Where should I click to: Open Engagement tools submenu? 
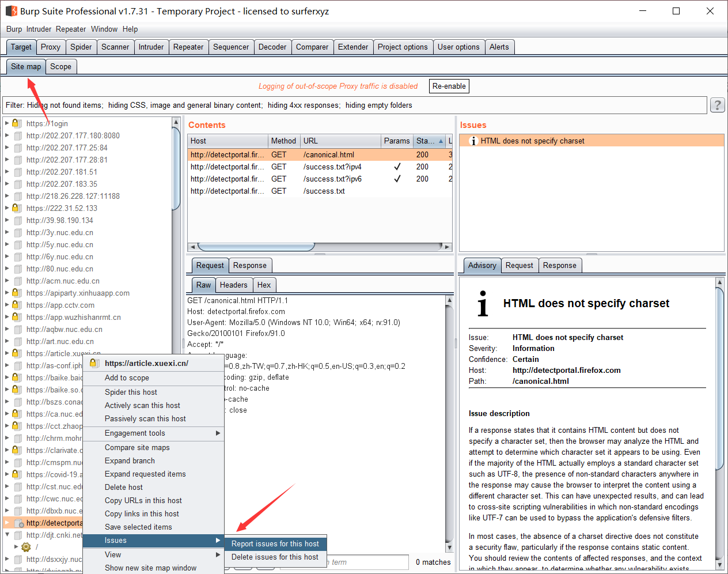tap(153, 433)
